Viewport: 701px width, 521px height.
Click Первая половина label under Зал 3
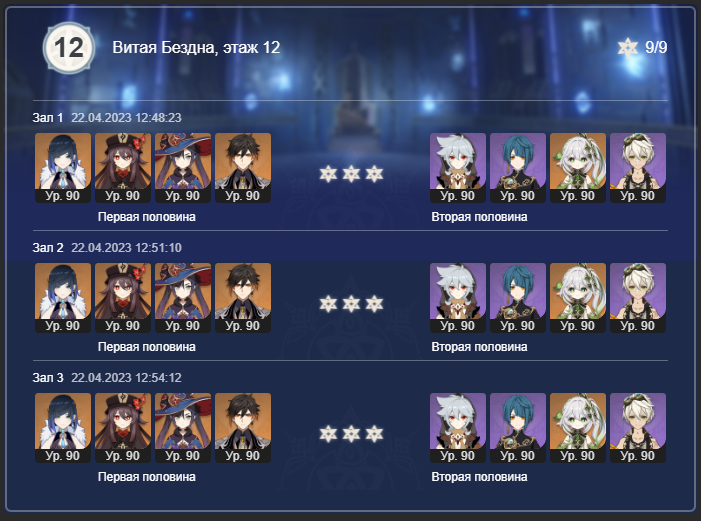pyautogui.click(x=147, y=477)
